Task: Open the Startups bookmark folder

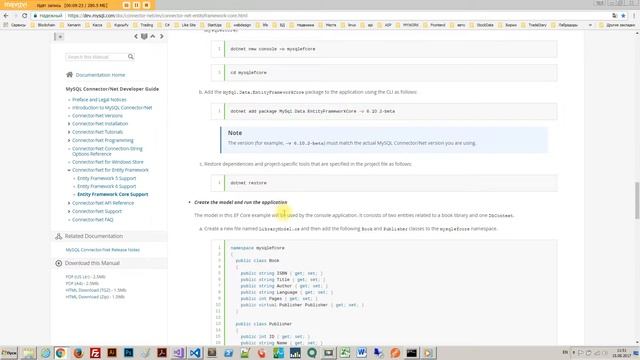Action: click(x=211, y=25)
